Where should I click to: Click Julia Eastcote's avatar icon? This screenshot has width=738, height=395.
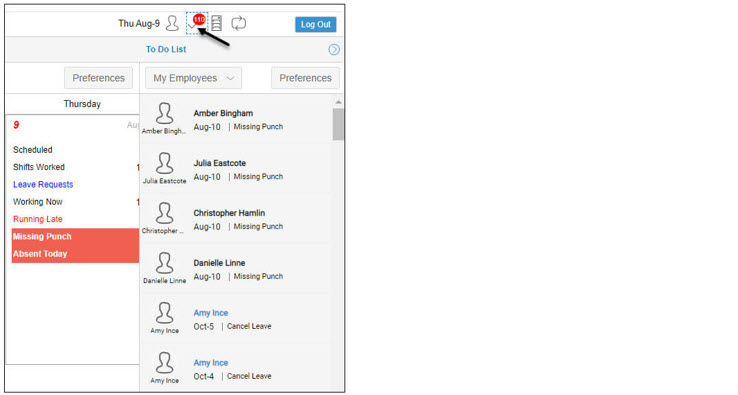coord(164,163)
